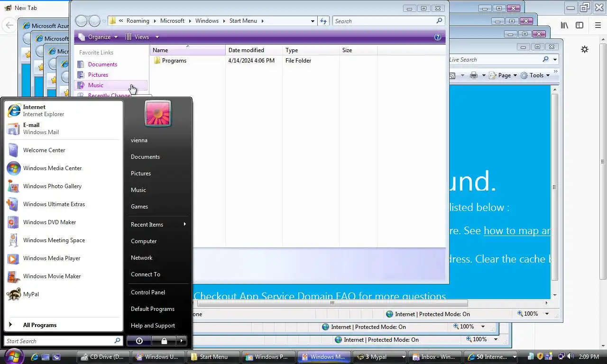
Task: Sort by Date modified column
Action: click(254, 50)
